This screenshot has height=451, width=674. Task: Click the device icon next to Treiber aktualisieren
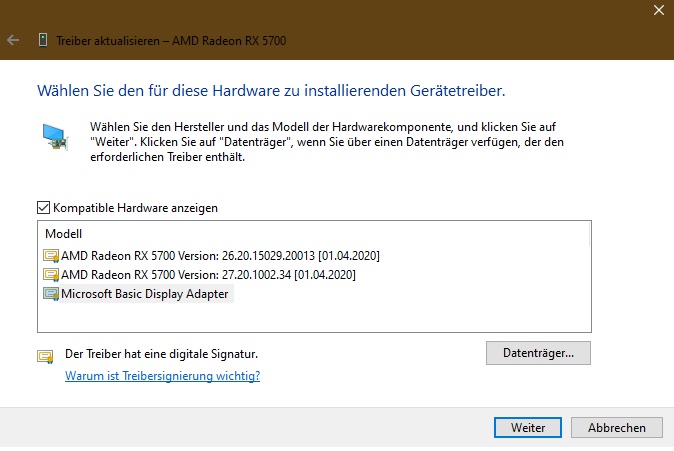pyautogui.click(x=43, y=40)
